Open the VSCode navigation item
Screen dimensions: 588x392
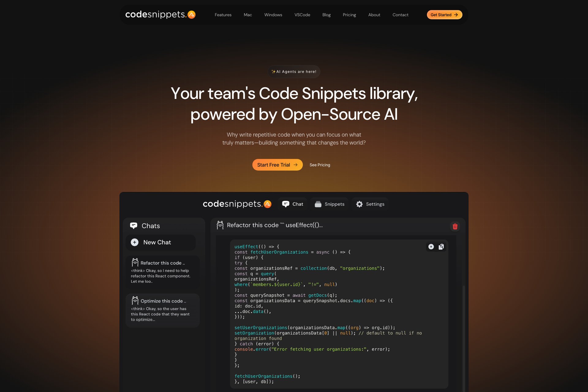coord(302,15)
